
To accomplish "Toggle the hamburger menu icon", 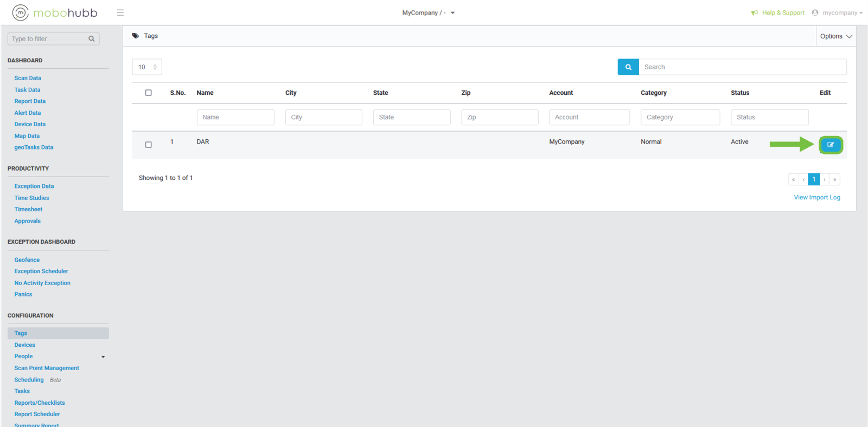I will (120, 12).
